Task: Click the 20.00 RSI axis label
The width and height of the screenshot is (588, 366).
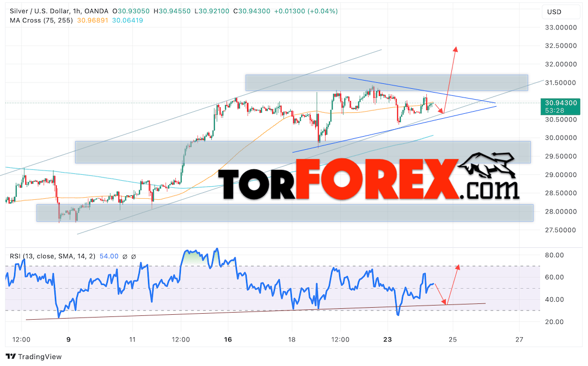Action: pos(554,322)
